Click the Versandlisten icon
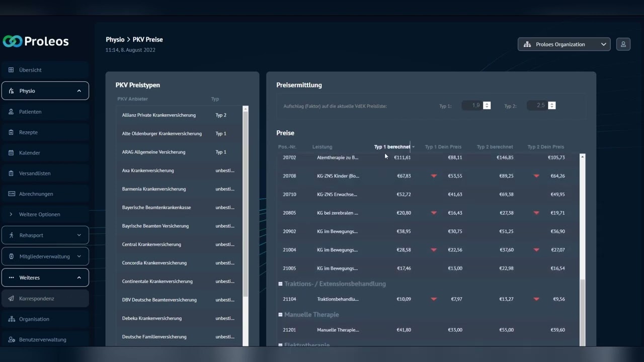The image size is (644, 362). [x=11, y=173]
